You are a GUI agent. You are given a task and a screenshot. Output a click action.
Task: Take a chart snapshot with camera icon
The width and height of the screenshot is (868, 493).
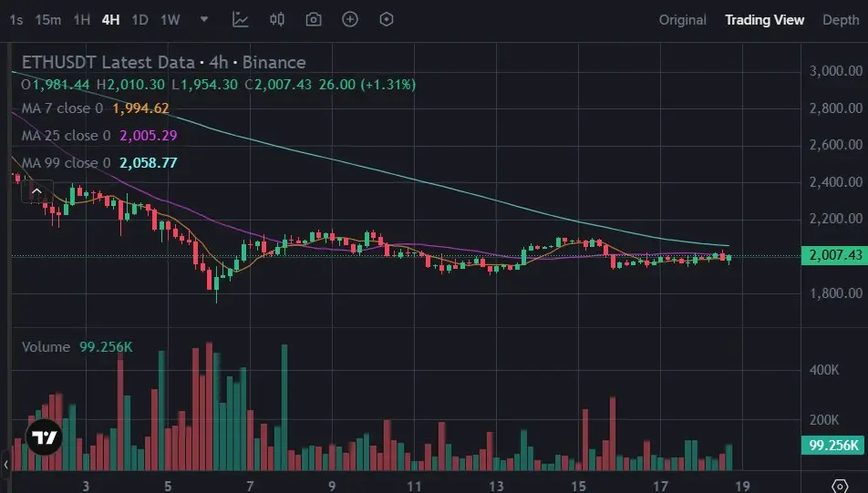[314, 20]
